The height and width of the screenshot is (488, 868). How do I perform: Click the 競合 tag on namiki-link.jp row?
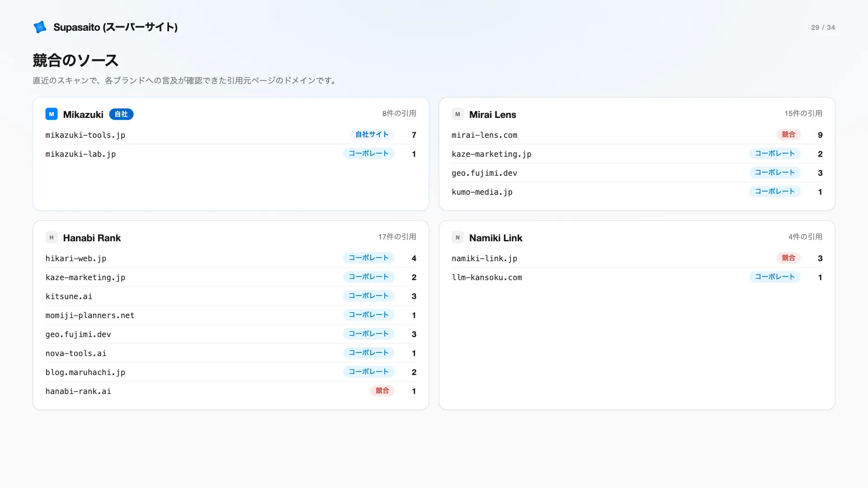tap(788, 258)
